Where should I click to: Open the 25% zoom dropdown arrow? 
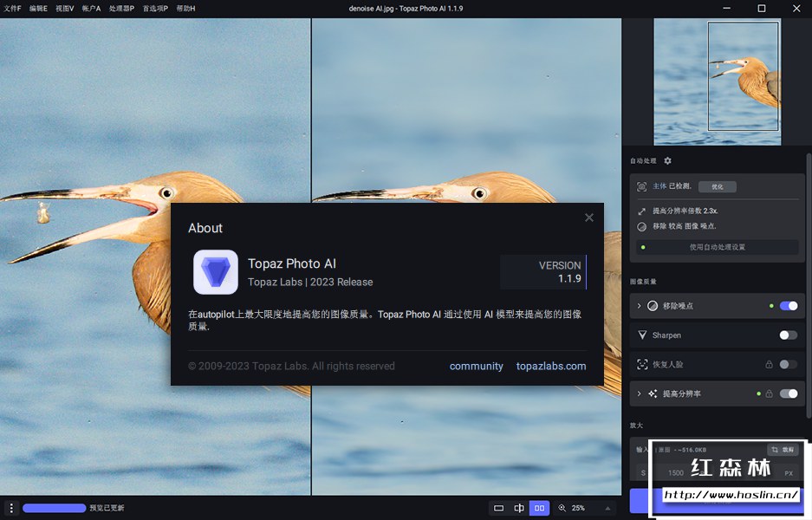(607, 508)
